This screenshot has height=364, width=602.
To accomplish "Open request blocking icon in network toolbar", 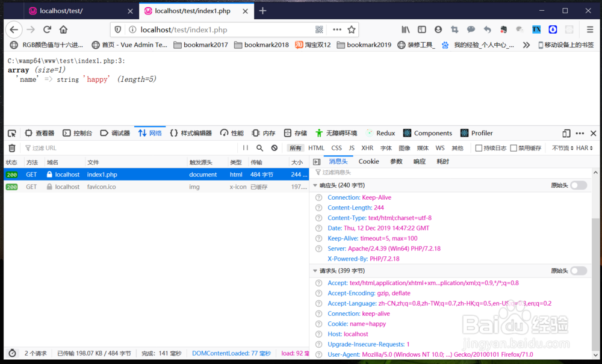I will [274, 148].
